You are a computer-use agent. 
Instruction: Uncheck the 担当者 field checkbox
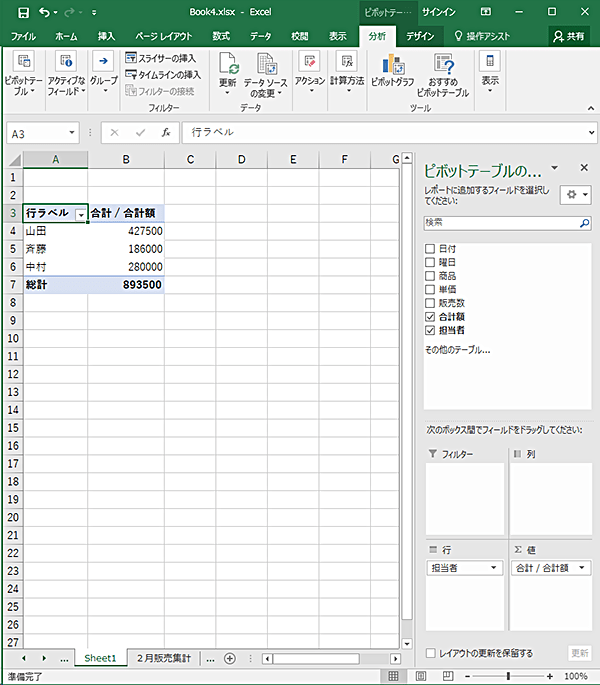coord(430,330)
